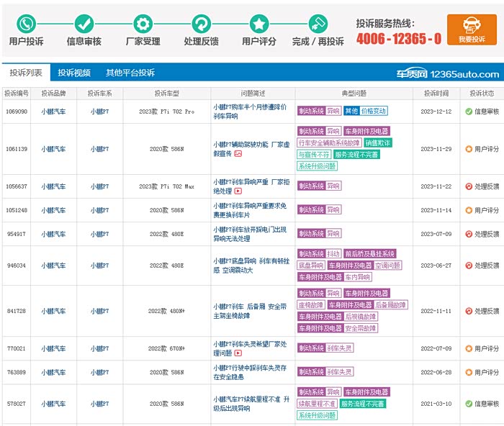Click the 销售欺诈 green tag
This screenshot has height=426, width=504.
coord(378,142)
